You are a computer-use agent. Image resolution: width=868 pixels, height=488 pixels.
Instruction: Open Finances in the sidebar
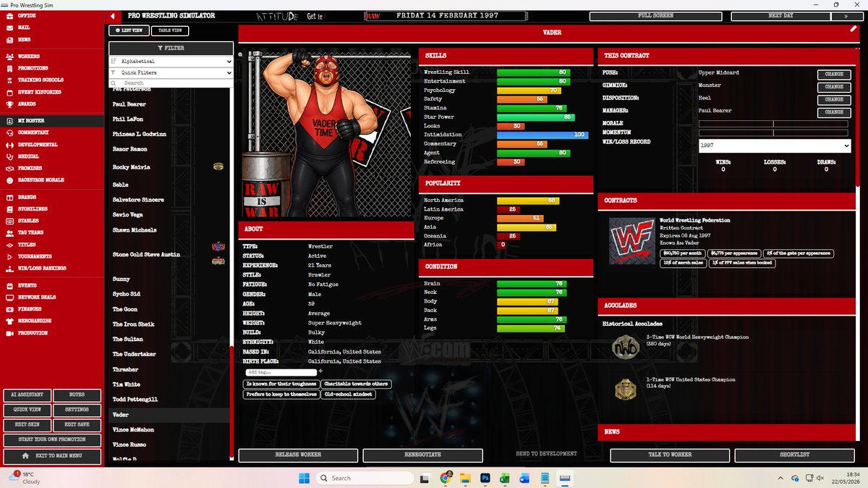pyautogui.click(x=30, y=309)
